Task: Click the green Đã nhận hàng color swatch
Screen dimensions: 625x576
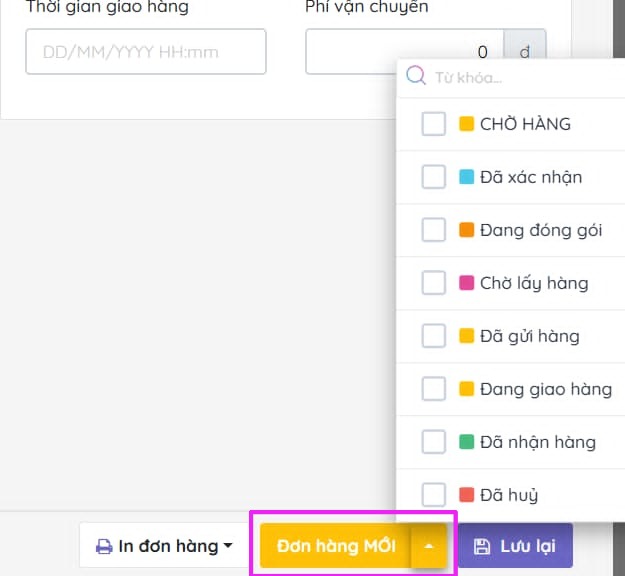Action: click(466, 442)
